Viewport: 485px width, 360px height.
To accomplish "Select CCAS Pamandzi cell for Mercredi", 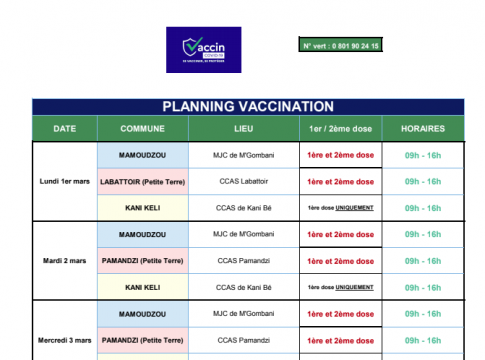I will point(244,340).
